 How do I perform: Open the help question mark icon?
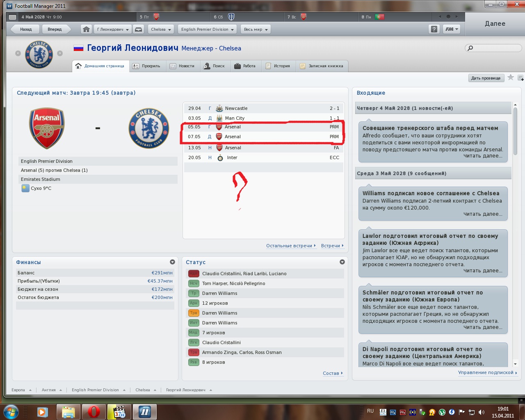pyautogui.click(x=434, y=30)
